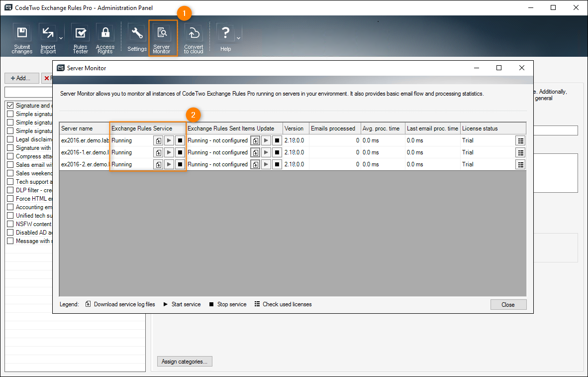The width and height of the screenshot is (588, 377).
Task: Click Convert to cloud icon
Action: (x=194, y=39)
